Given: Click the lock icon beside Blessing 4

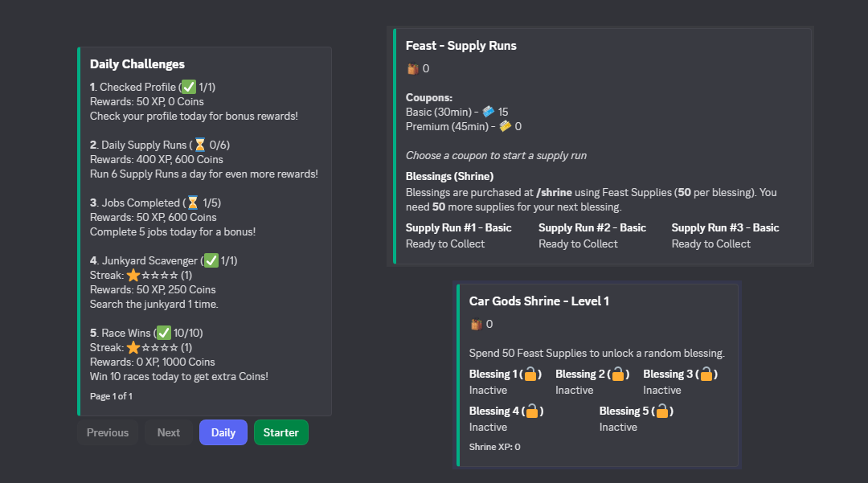Looking at the screenshot, I should (532, 411).
